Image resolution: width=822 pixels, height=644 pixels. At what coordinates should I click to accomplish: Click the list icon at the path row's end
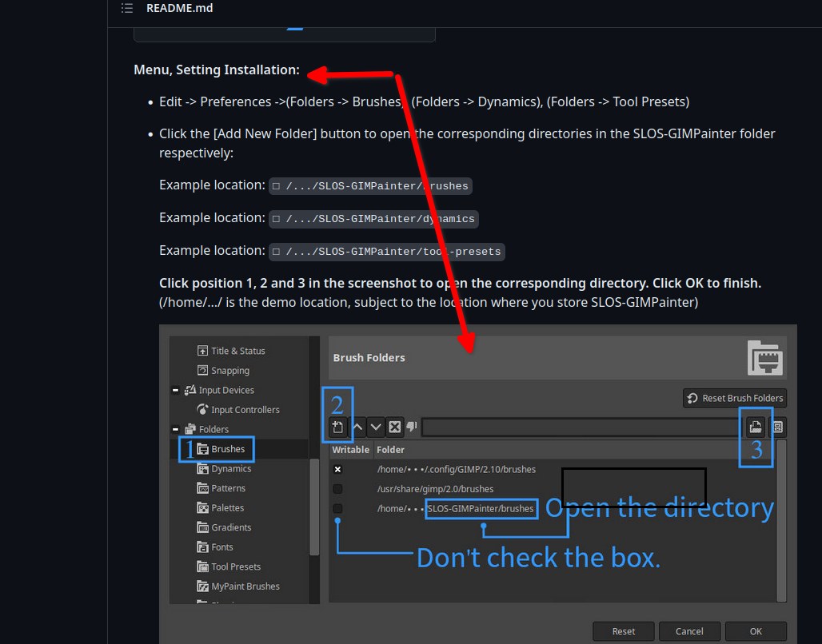(777, 427)
